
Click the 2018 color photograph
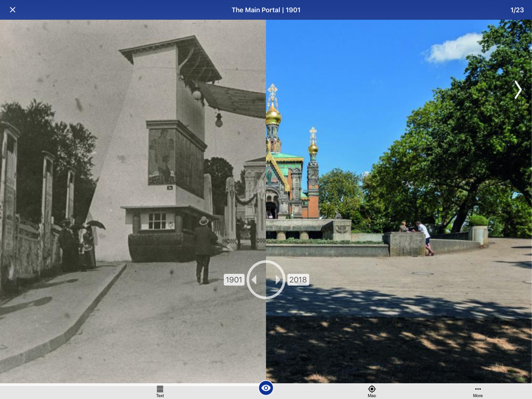point(399,201)
